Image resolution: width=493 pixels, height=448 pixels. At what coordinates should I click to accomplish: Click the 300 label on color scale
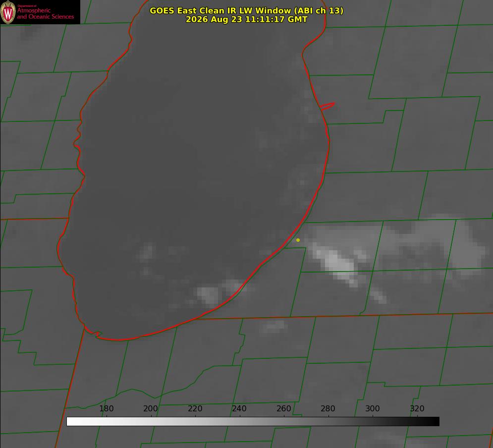click(372, 408)
